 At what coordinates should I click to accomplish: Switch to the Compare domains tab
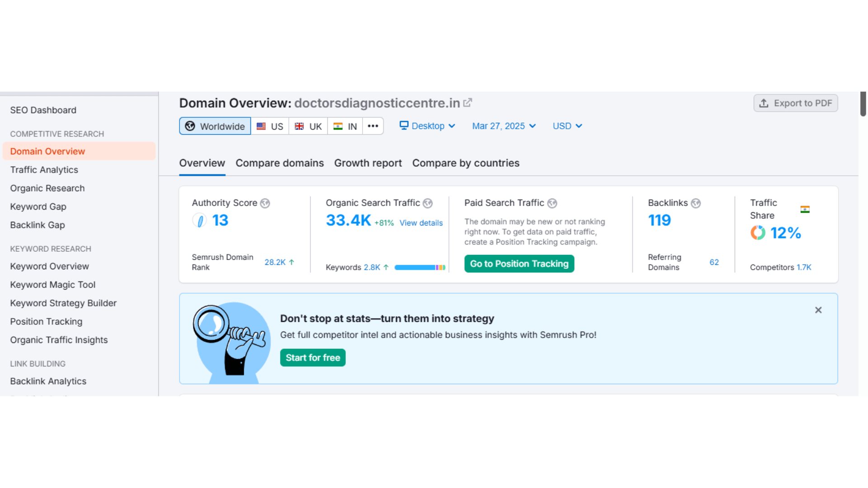[279, 163]
